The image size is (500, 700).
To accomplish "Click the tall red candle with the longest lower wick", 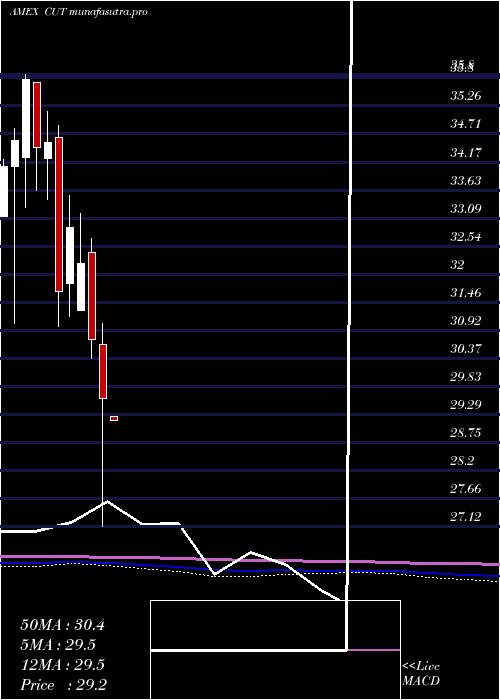I will click(x=103, y=371).
